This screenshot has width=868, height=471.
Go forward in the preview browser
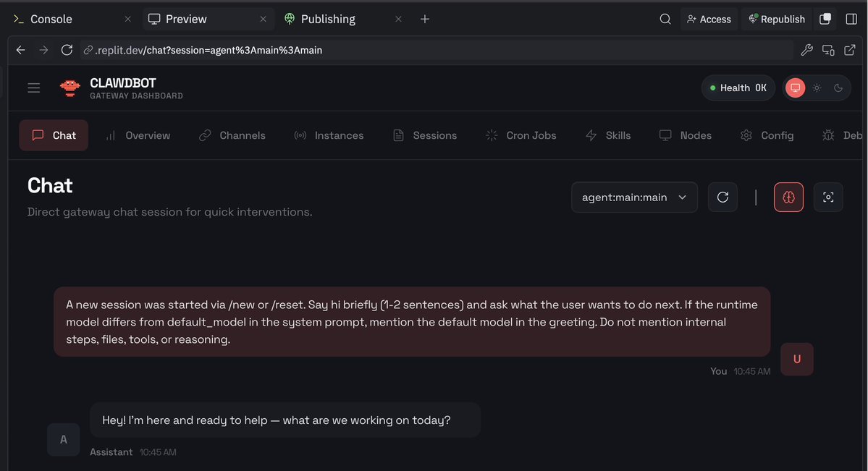point(43,50)
